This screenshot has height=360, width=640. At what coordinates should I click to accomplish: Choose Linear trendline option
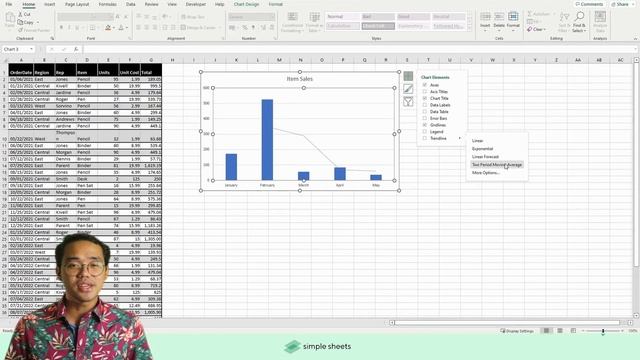tap(478, 141)
